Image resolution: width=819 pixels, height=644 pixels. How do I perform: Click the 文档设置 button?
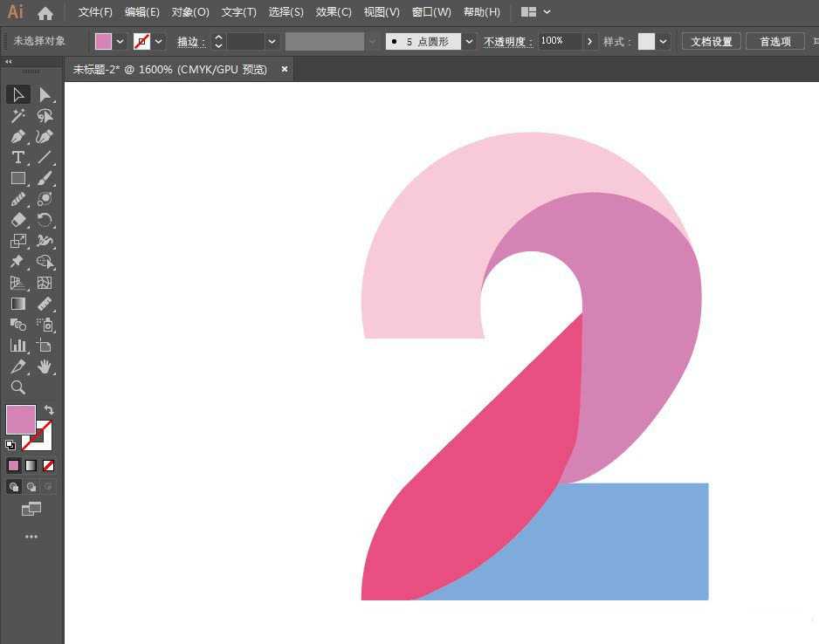[711, 41]
